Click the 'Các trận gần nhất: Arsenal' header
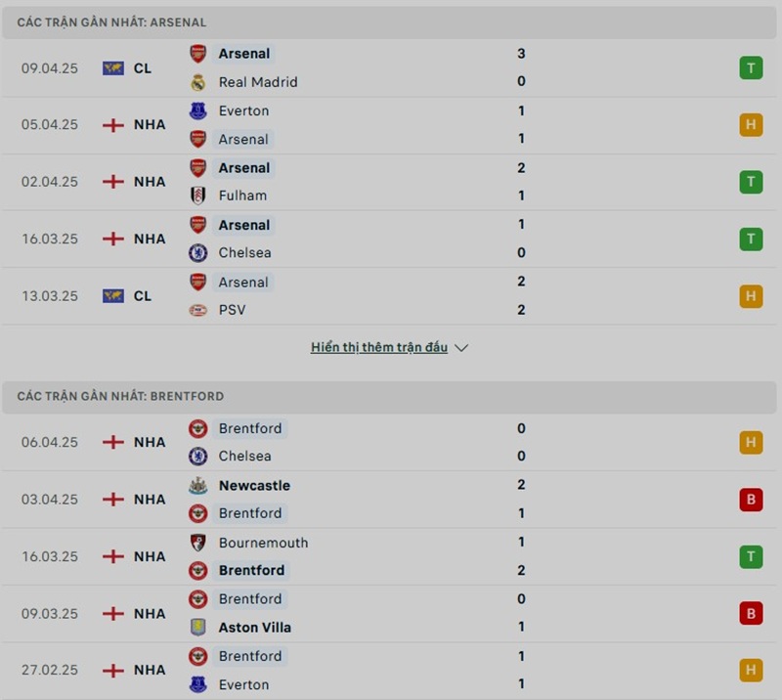The height and width of the screenshot is (700, 782). click(x=111, y=22)
